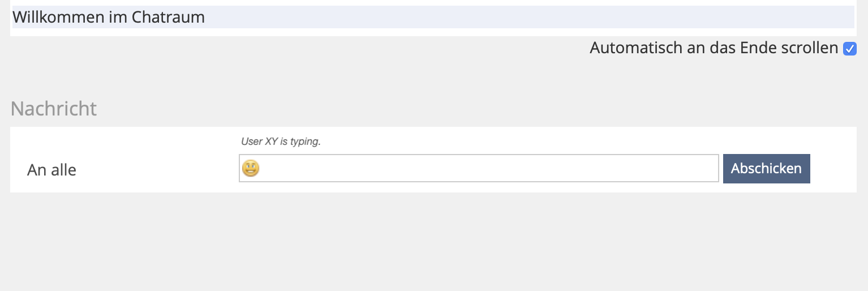This screenshot has width=868, height=291.
Task: Uncheck the auto-scroll checkbox
Action: click(x=849, y=49)
